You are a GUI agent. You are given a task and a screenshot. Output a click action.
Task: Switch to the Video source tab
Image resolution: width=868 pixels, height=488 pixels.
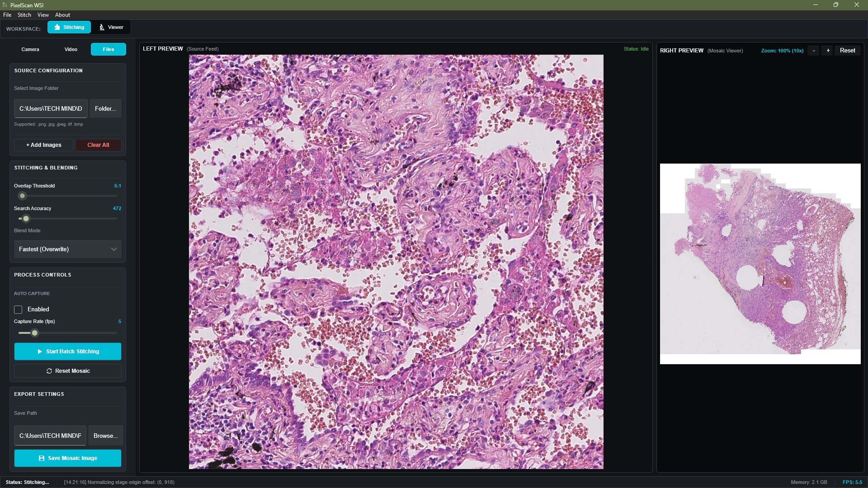[x=71, y=49]
